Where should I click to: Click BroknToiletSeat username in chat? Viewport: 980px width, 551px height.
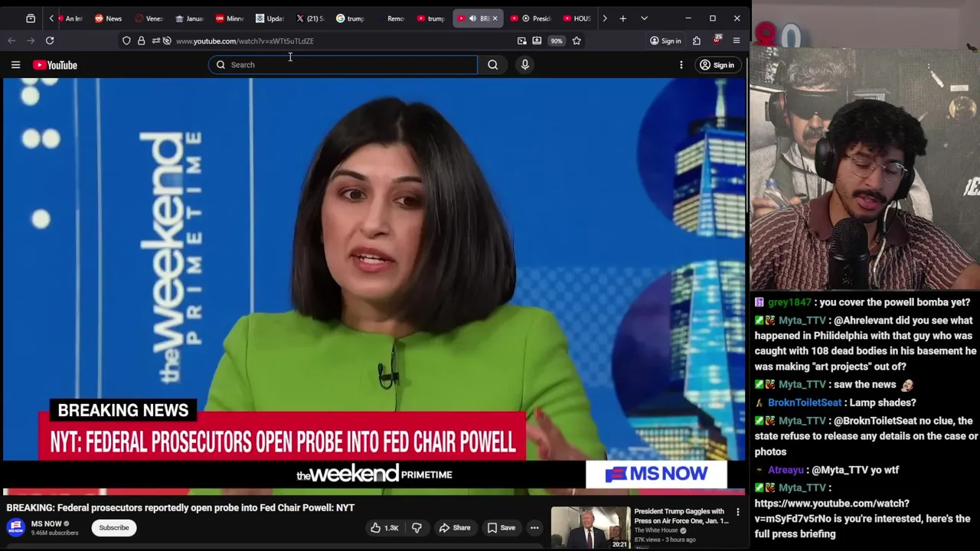click(805, 403)
